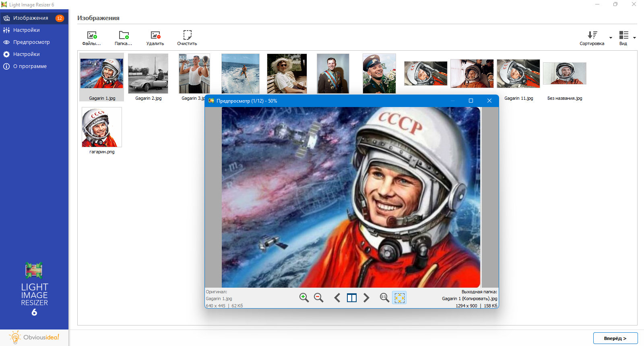
Task: Select the laughing officer in cap thumbnail
Action: 379,74
